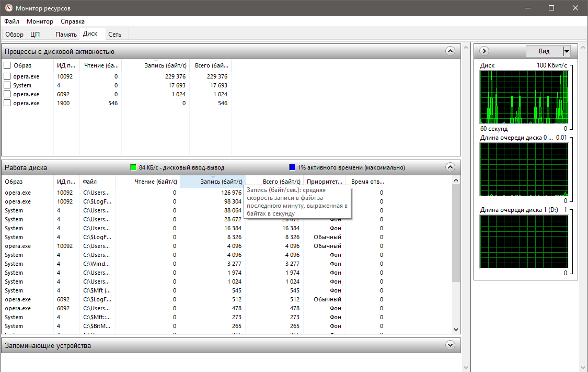The width and height of the screenshot is (588, 372).
Task: Sort disk activity by Время отв... column
Action: [x=366, y=182]
